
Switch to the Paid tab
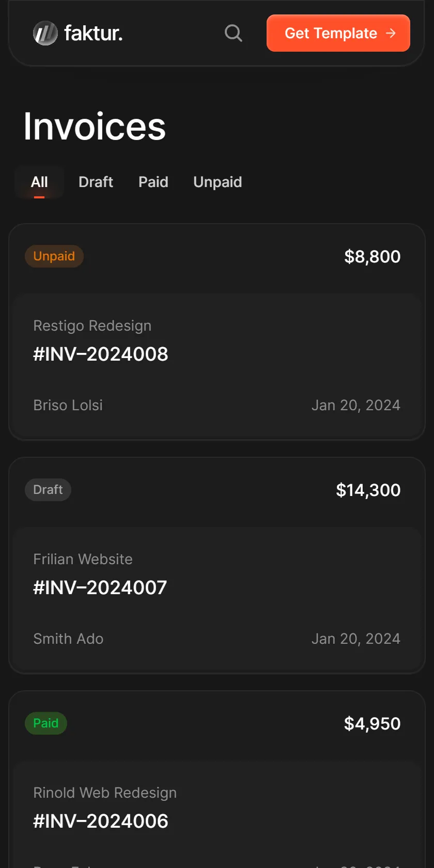pos(153,182)
